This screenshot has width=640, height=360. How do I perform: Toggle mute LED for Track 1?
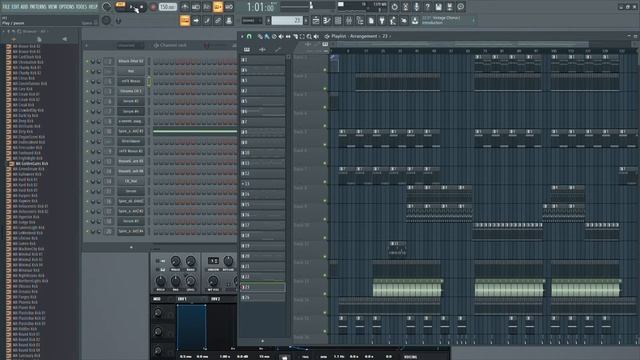point(325,69)
